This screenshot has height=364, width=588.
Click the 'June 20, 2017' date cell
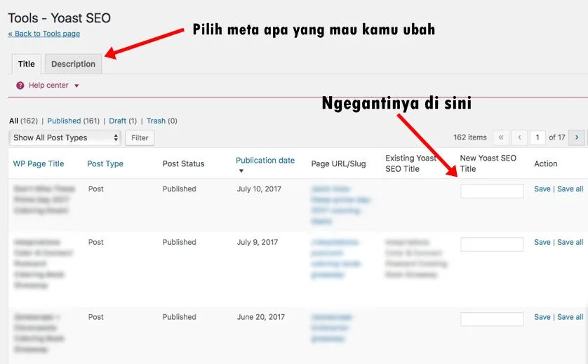pos(260,317)
